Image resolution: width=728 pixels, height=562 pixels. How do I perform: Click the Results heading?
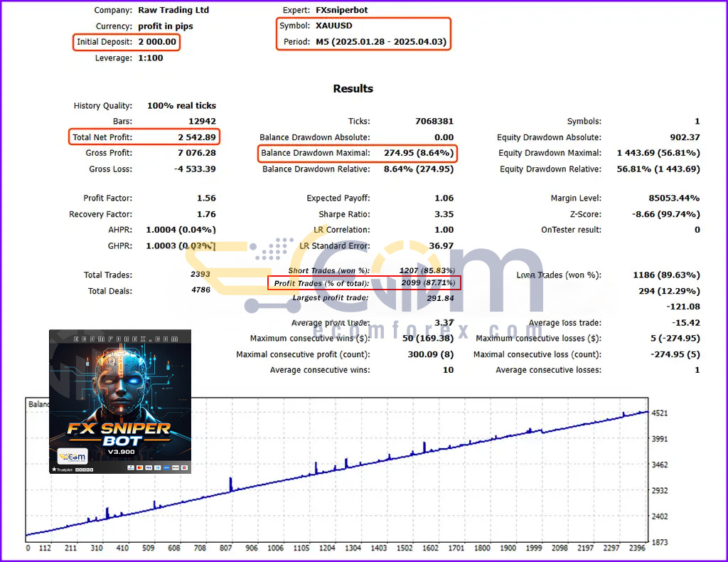point(353,89)
